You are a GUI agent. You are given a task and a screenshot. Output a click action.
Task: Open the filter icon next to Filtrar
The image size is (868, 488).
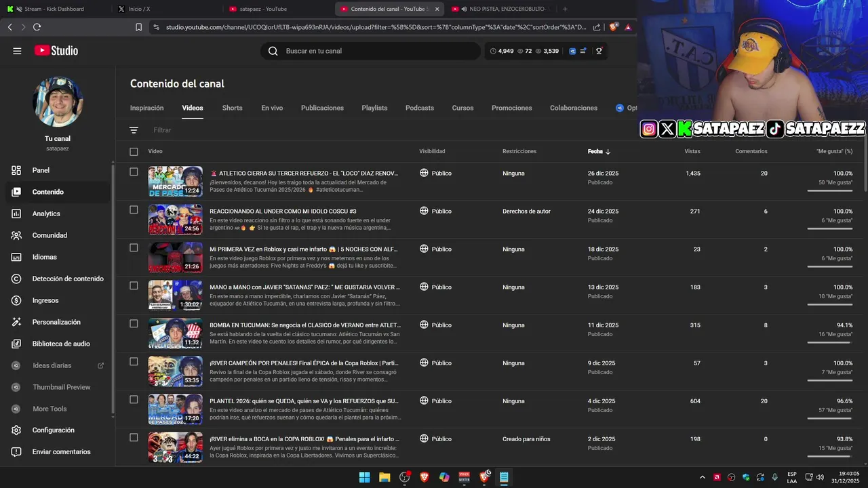point(134,130)
